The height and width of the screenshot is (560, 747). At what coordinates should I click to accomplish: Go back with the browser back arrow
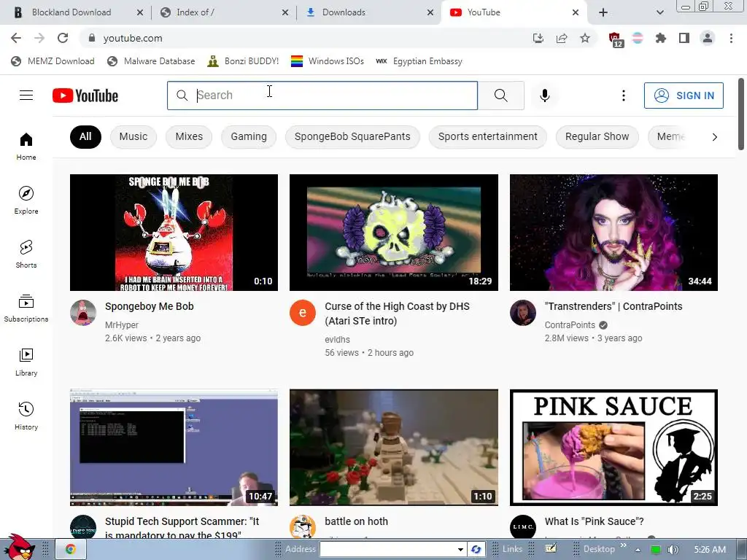pyautogui.click(x=16, y=38)
